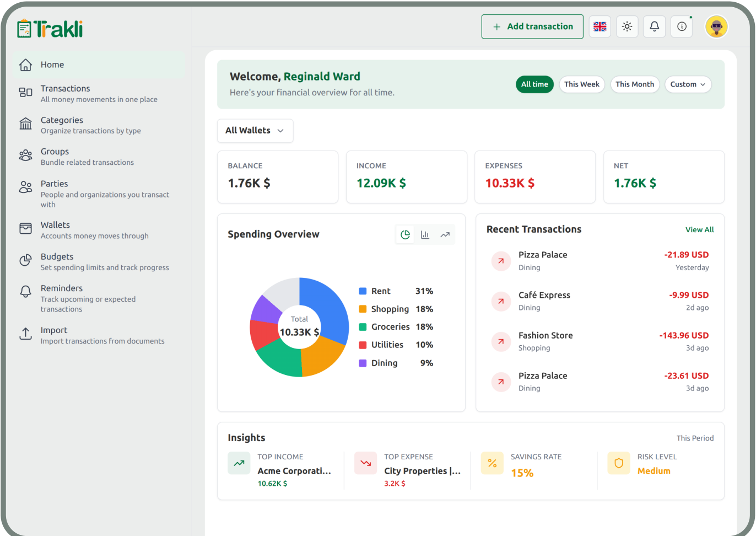The width and height of the screenshot is (756, 536).
Task: Expand the Custom date range dropdown
Action: pyautogui.click(x=688, y=84)
